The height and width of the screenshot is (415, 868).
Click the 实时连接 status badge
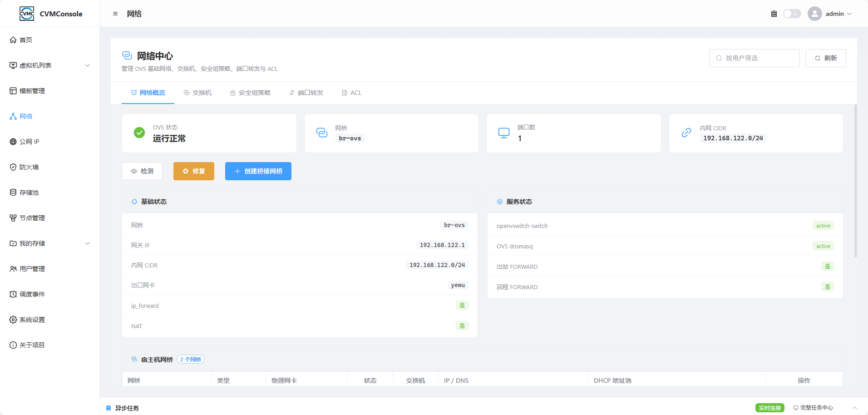point(770,408)
